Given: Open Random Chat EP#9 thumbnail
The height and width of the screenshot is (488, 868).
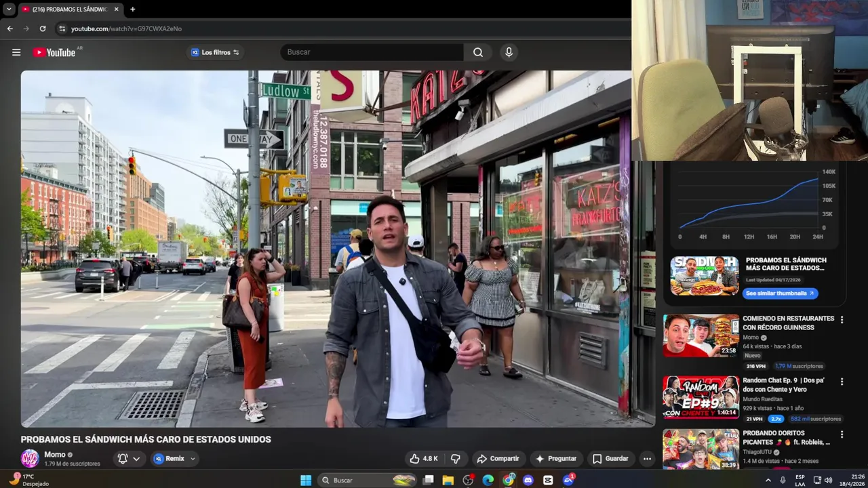Looking at the screenshot, I should tap(701, 397).
